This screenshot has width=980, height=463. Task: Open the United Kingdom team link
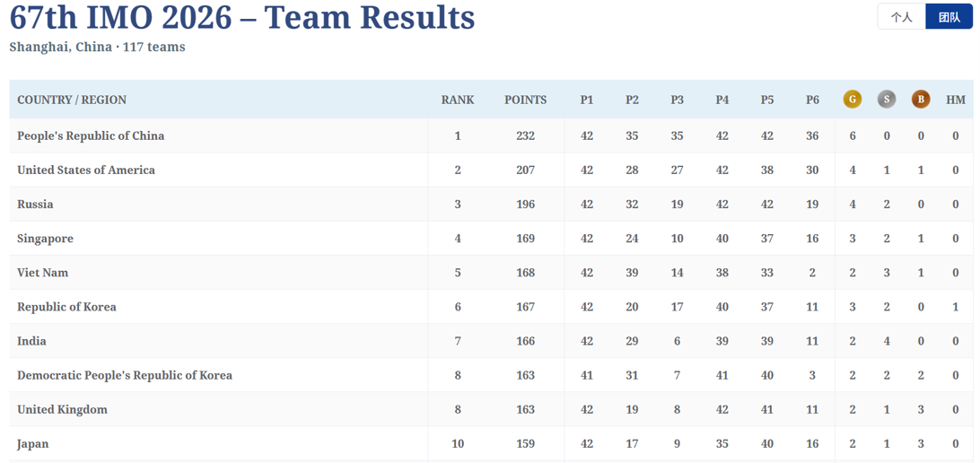62,410
